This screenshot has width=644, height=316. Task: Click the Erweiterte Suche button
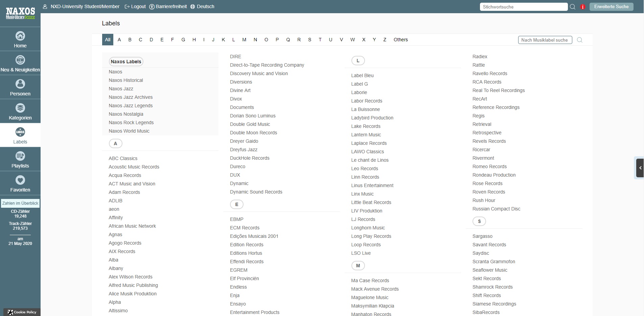tap(611, 7)
